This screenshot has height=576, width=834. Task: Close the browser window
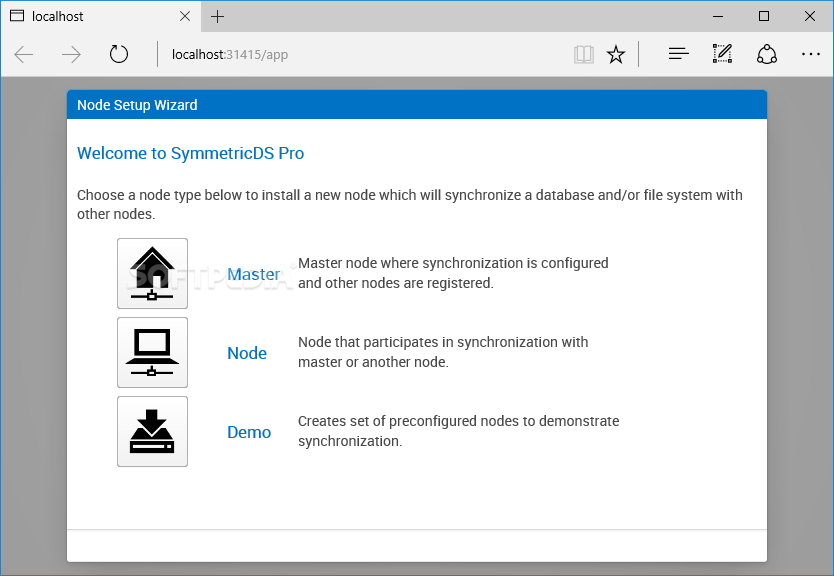pyautogui.click(x=810, y=16)
